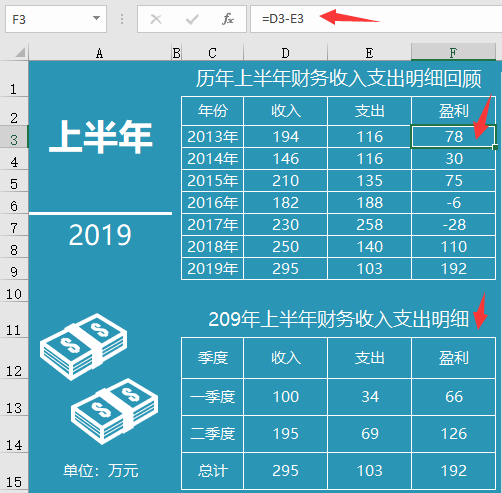This screenshot has height=493, width=502.
Task: Click the upper money stack picture
Action: [83, 347]
